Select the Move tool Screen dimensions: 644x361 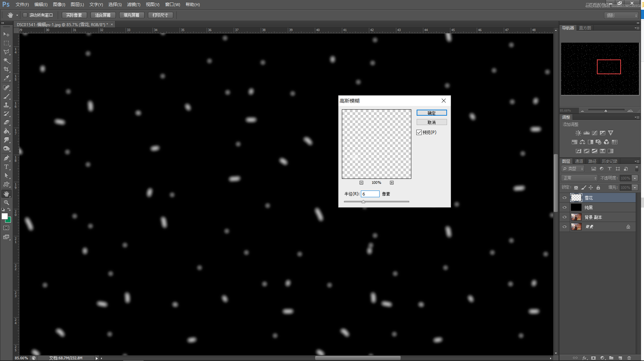point(6,34)
